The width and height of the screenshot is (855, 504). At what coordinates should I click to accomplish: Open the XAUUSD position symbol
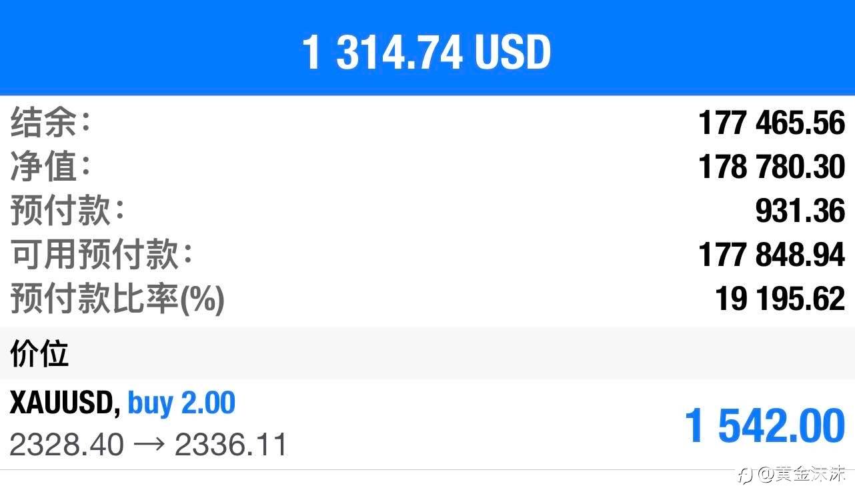pos(65,403)
